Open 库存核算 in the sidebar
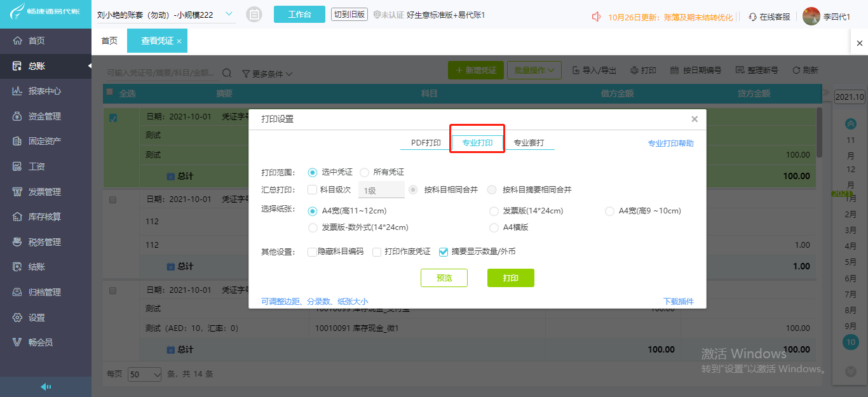 tap(46, 217)
